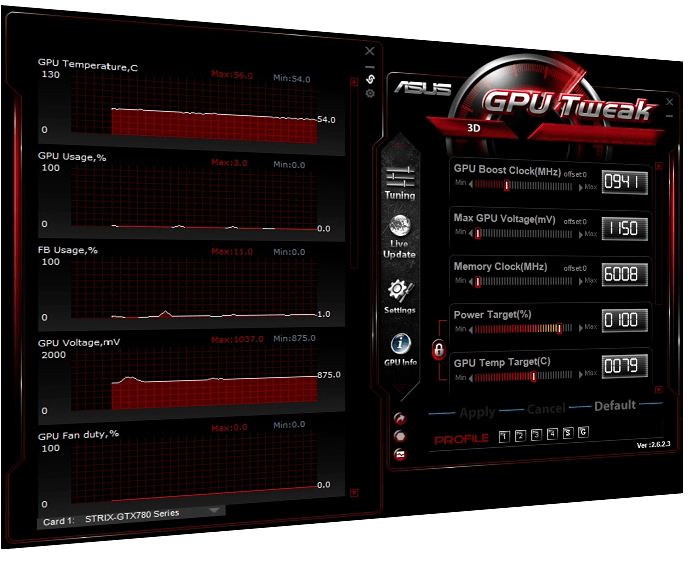Viewport: 690px width, 570px height.
Task: Click version text 'Ver :2.6.2.3'
Action: pos(653,445)
